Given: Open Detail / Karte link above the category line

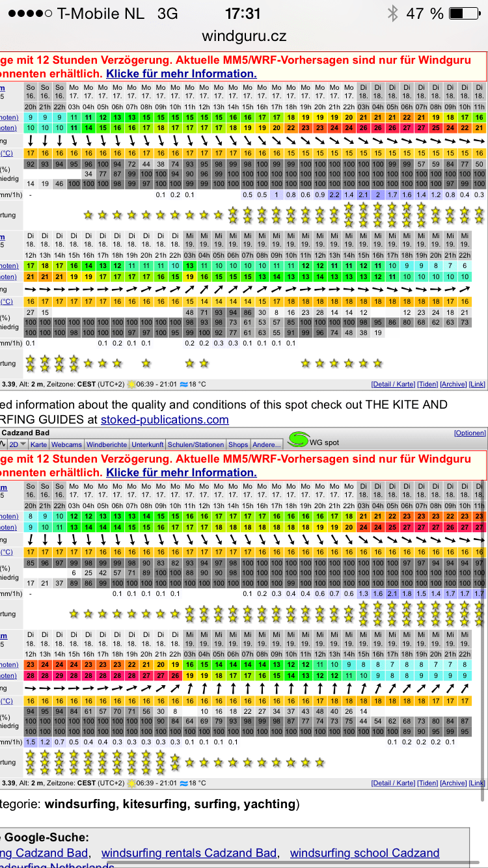Looking at the screenshot, I should point(392,783).
